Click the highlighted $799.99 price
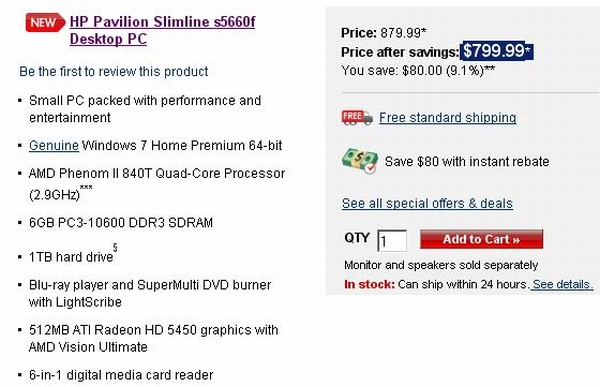The width and height of the screenshot is (600, 387). [x=497, y=51]
